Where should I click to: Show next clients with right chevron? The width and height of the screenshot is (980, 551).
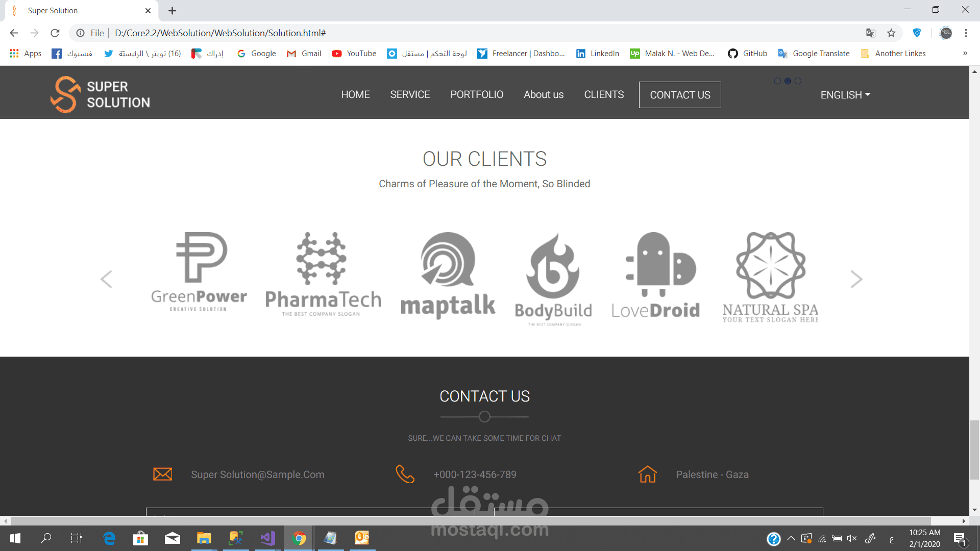(x=856, y=279)
